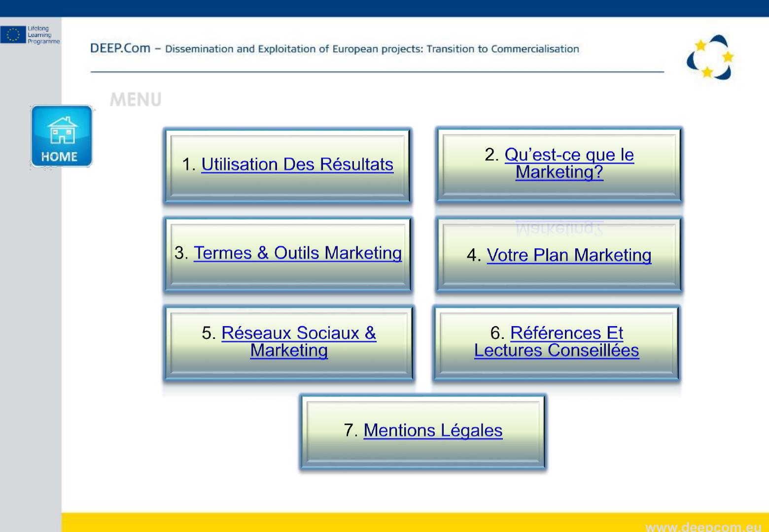This screenshot has width=769, height=532.
Task: Click the HOME house icon
Action: 61,136
